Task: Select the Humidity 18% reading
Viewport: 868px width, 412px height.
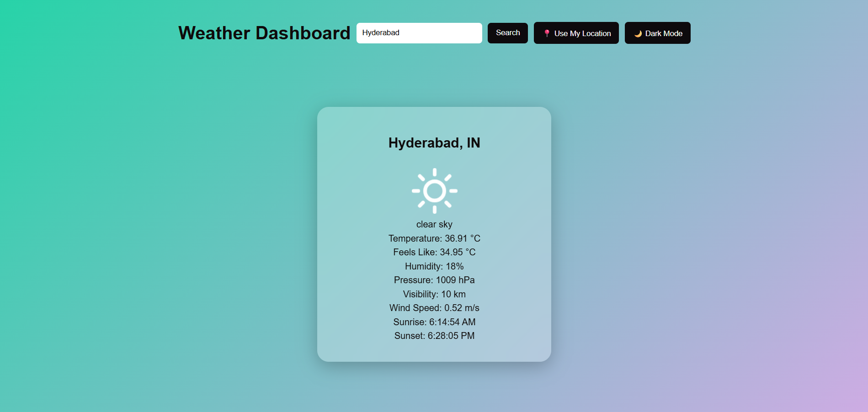Action: (x=434, y=266)
